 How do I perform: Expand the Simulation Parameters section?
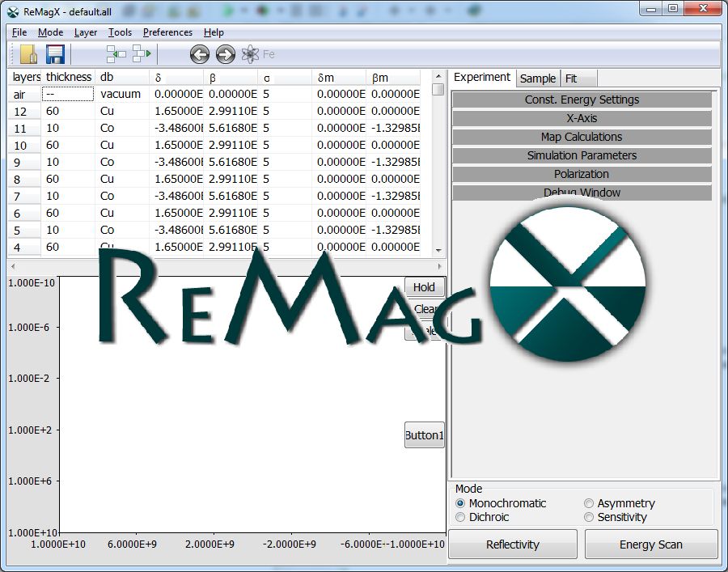point(582,155)
